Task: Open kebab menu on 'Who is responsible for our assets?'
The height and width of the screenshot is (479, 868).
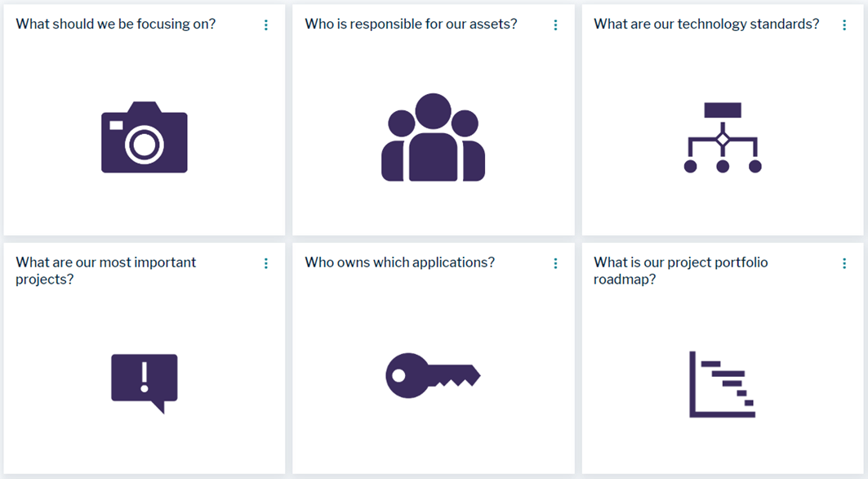Action: point(555,25)
